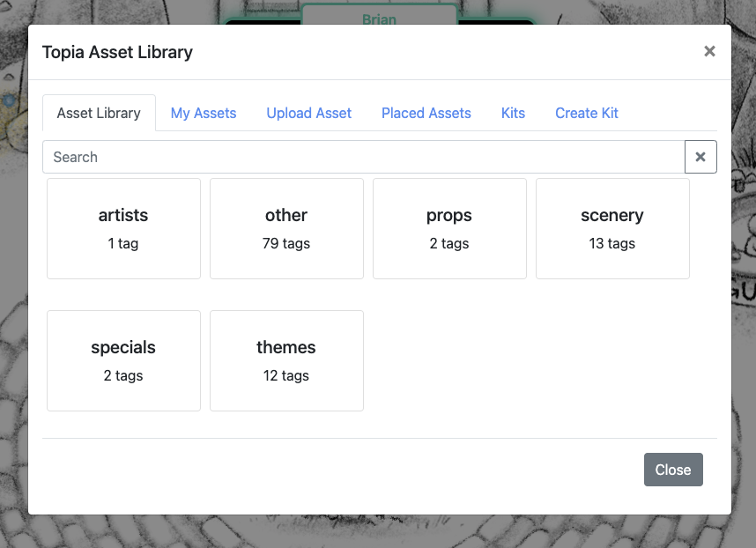Select the Asset Library tab

[99, 113]
